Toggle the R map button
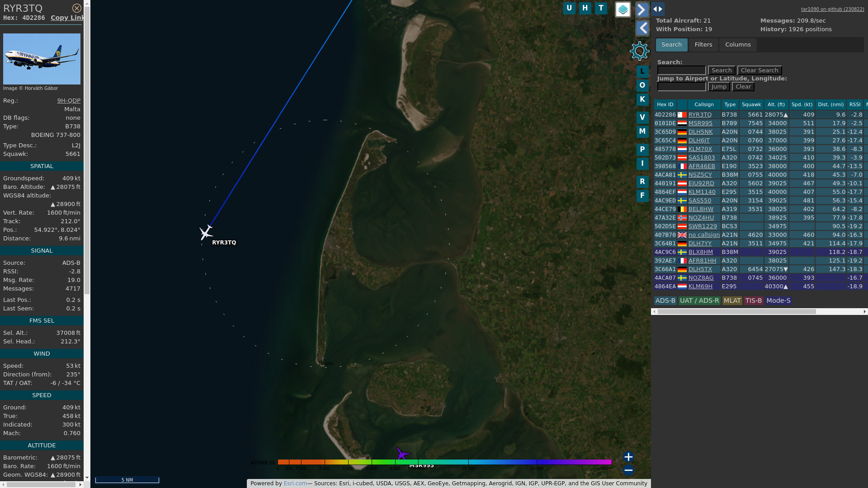Image resolution: width=868 pixels, height=488 pixels. 642,182
